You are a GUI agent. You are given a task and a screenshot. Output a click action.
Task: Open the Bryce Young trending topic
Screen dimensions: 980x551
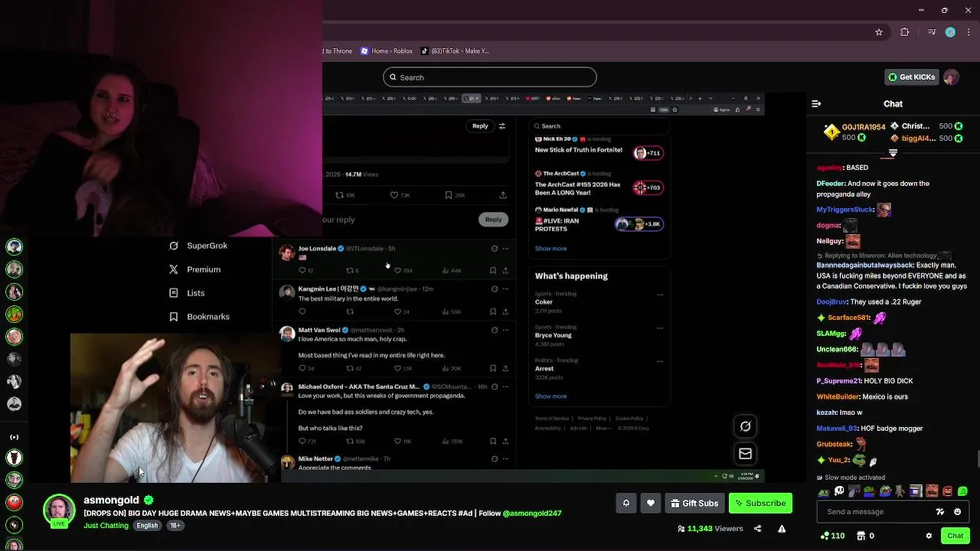(x=553, y=335)
